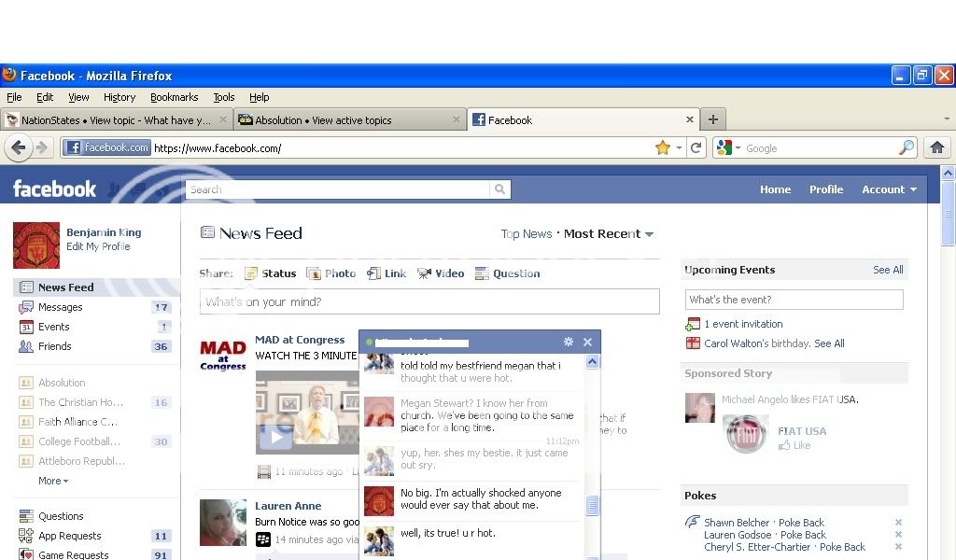
Task: Click the Photo share icon
Action: tap(315, 273)
